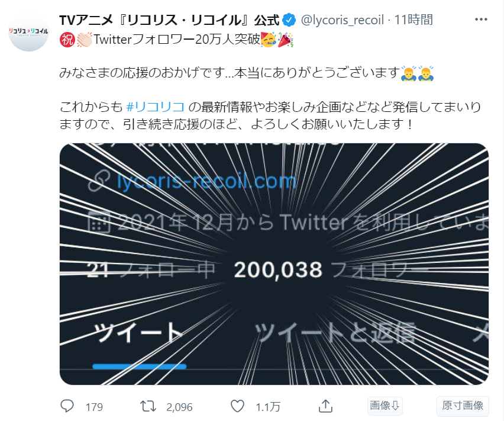This screenshot has width=504, height=421.
Task: Open the attached follower count image
Action: click(274, 264)
